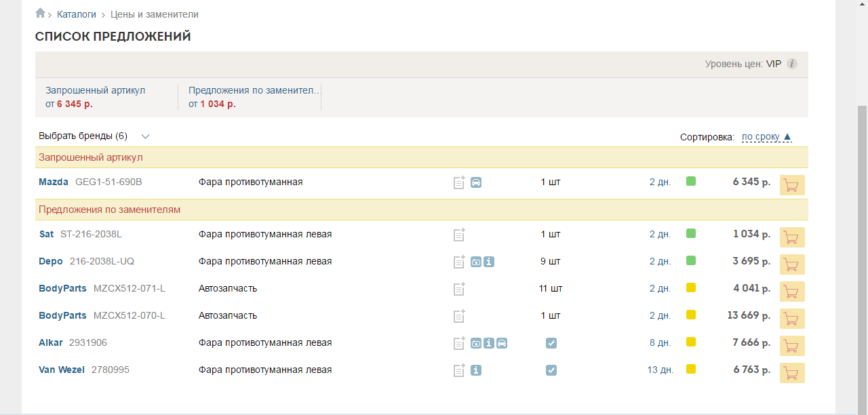Add Depo 216-2038L-UQ to cart
The image size is (868, 415).
pyautogui.click(x=792, y=264)
